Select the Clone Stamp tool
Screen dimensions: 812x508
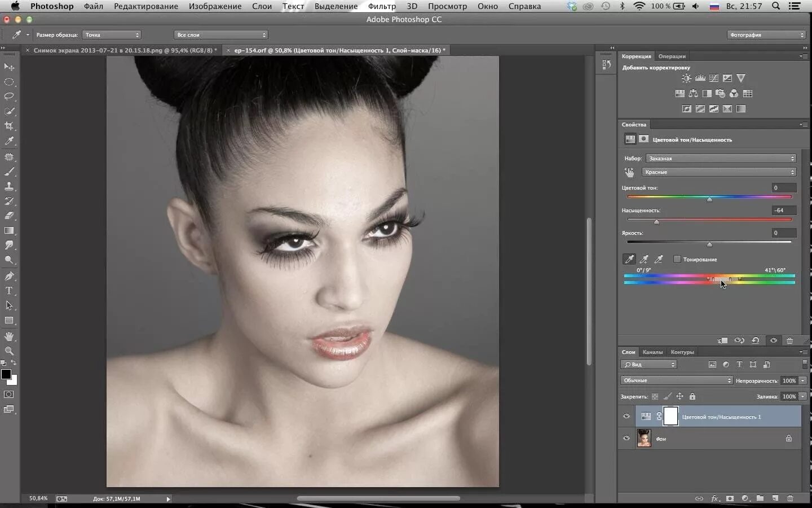click(x=9, y=186)
